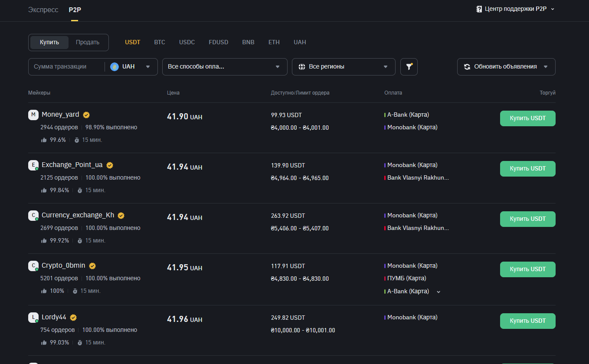Click thumbs-up icon next to 99.6%
Image resolution: width=589 pixels, height=364 pixels.
coord(44,140)
